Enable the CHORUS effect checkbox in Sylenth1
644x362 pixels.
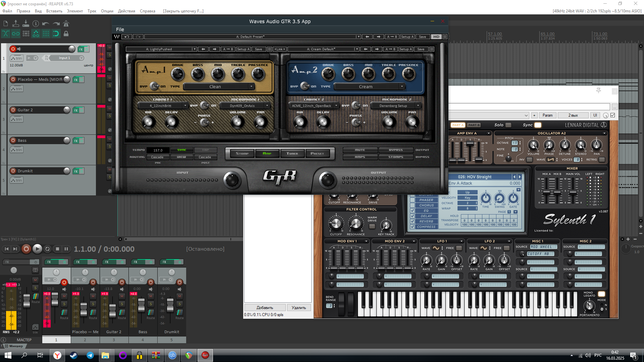coord(412,205)
